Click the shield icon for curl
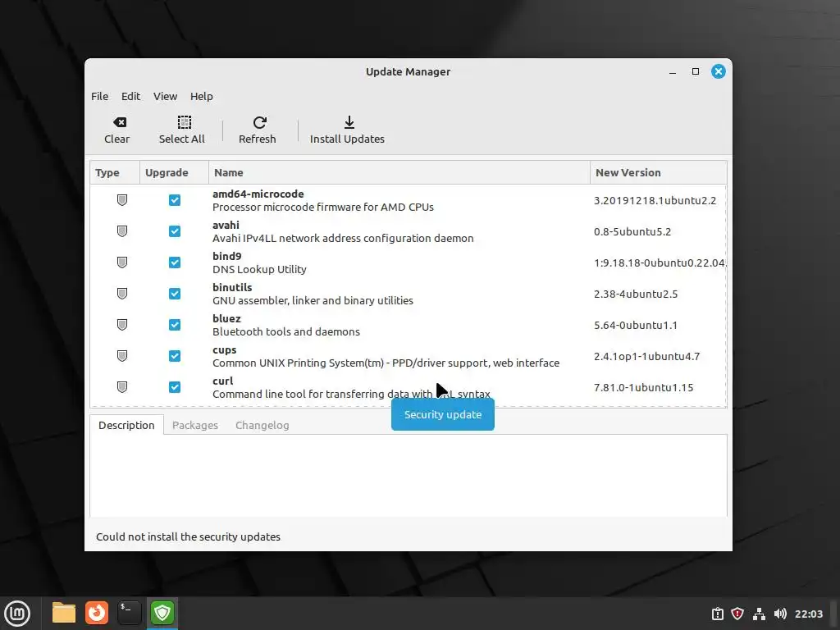 point(122,387)
